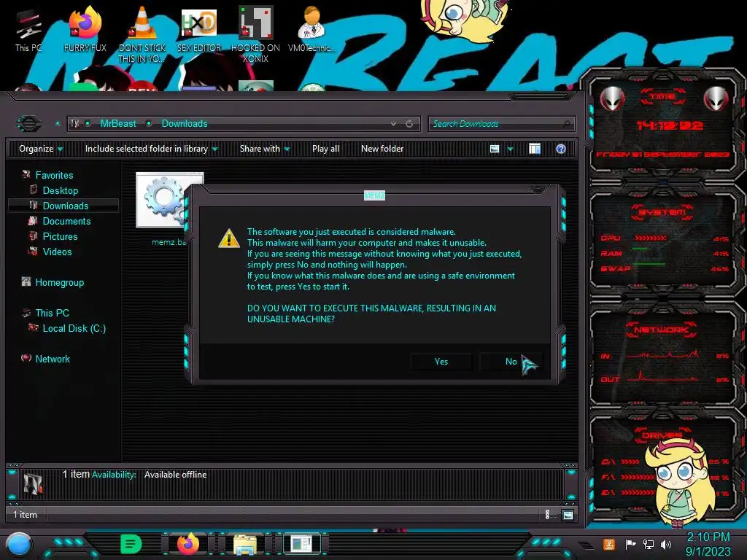This screenshot has width=747, height=560.
Task: Click the Availability label in details pane
Action: pos(114,475)
